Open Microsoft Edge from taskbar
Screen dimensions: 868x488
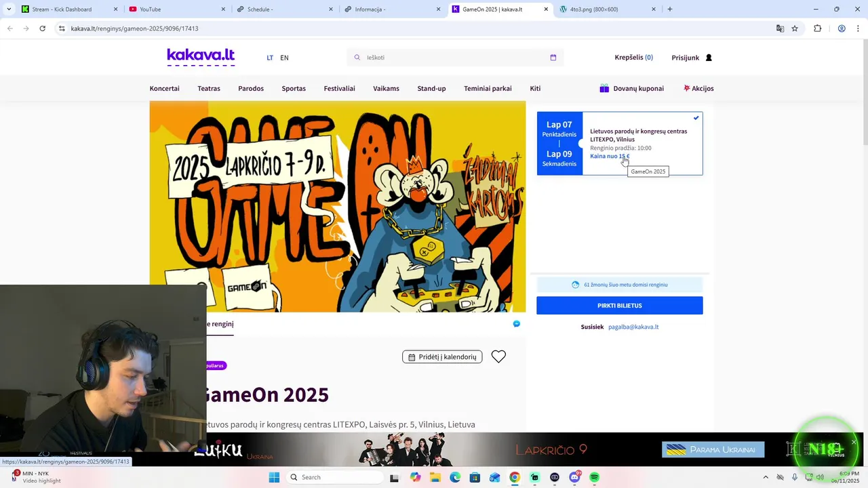(x=455, y=477)
